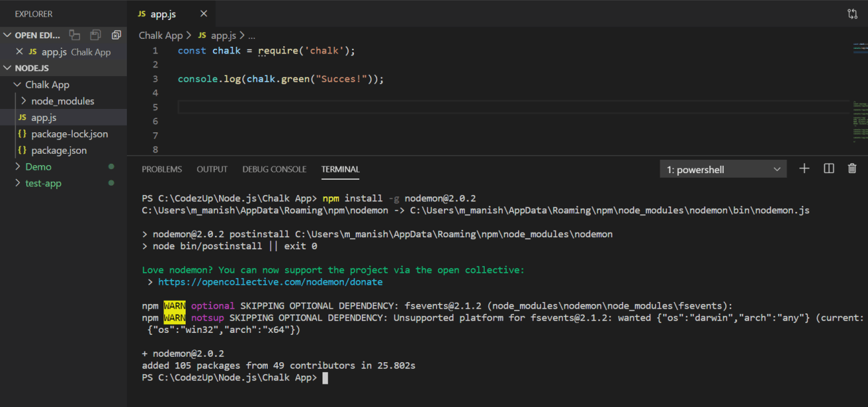Click "Chalk App" in the breadcrumb bar
868x407 pixels.
pyautogui.click(x=161, y=35)
